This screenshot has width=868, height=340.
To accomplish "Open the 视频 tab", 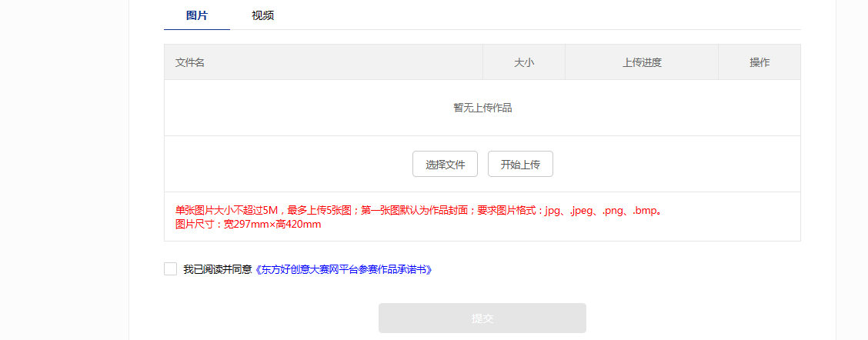I will pos(262,15).
